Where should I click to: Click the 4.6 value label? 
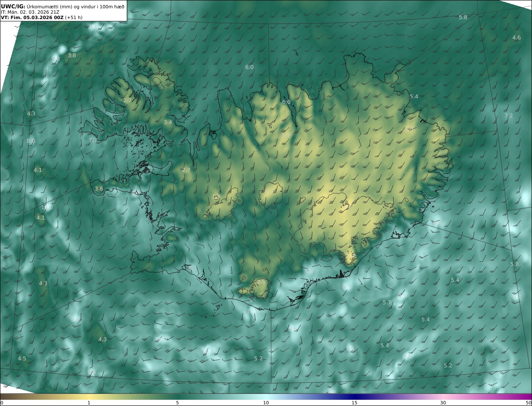(516, 38)
